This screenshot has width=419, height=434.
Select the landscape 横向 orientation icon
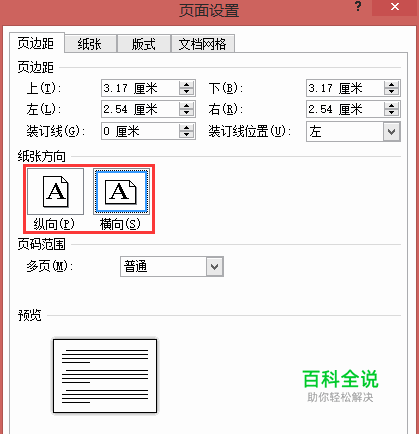pyautogui.click(x=121, y=191)
